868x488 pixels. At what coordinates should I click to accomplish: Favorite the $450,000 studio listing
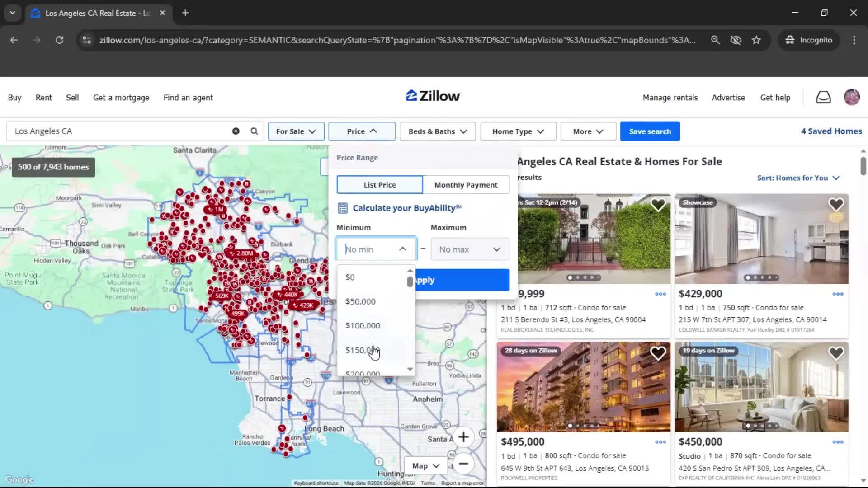coord(836,353)
